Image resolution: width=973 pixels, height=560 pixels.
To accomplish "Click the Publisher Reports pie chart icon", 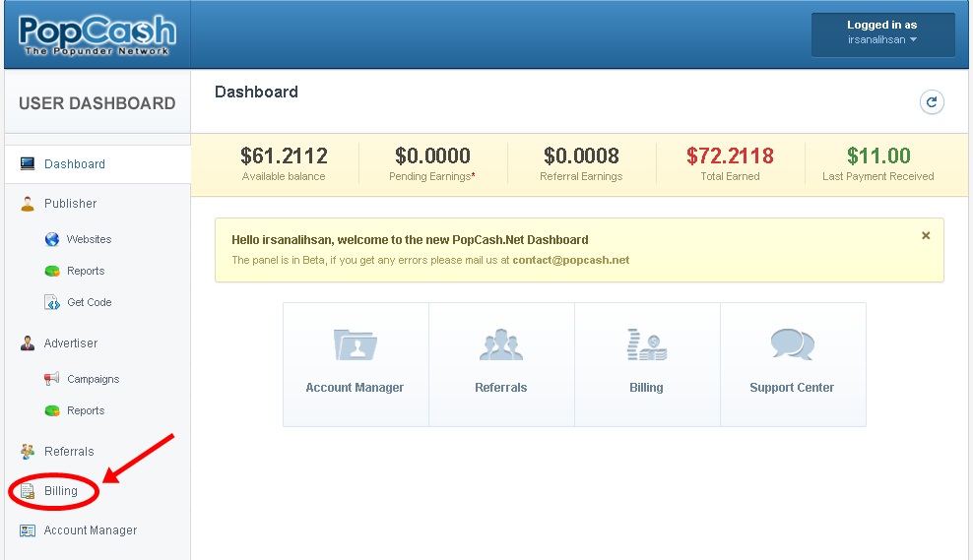I will [x=52, y=271].
